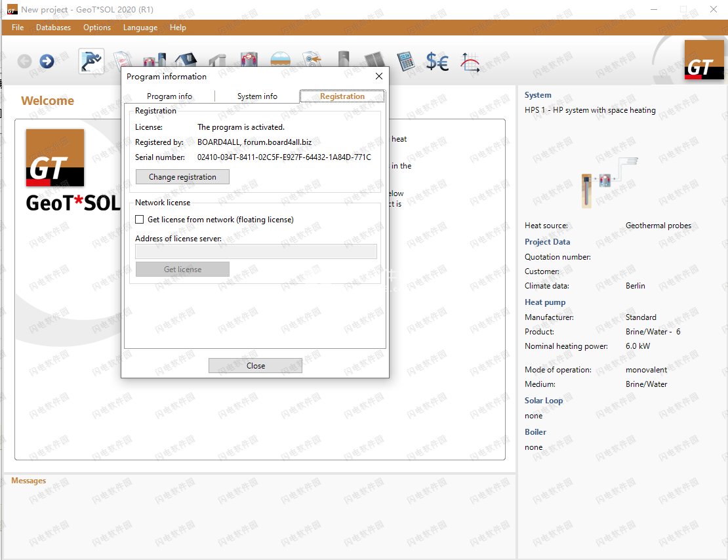Click the 'Berlin' climate data value
This screenshot has height=560, width=728.
tap(635, 286)
